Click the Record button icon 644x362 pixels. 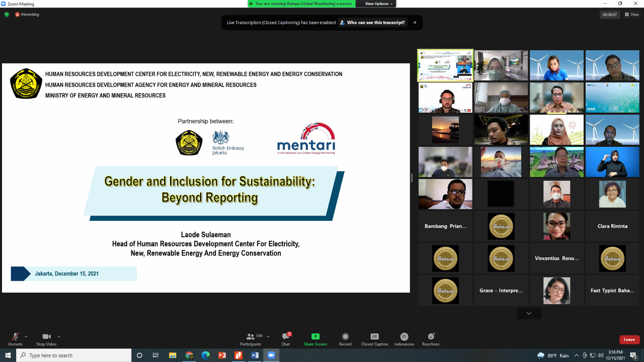[345, 337]
